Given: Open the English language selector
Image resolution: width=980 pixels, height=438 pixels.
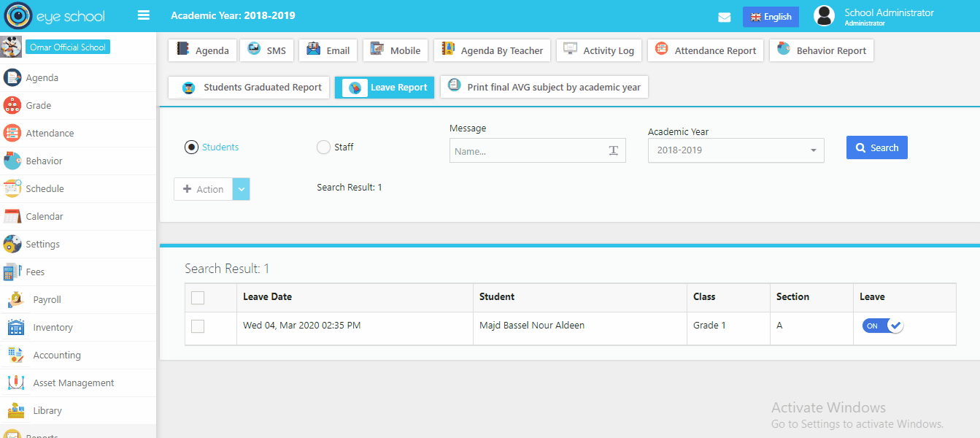Looking at the screenshot, I should coord(771,17).
